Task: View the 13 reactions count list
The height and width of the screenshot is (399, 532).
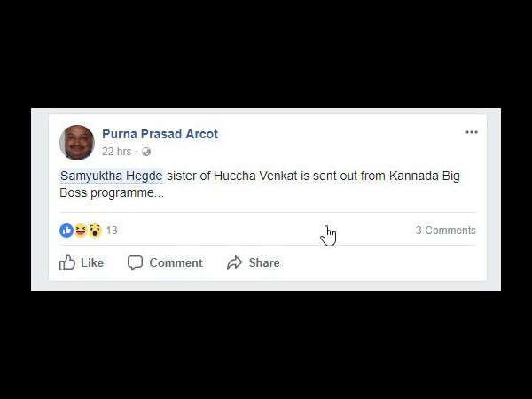Action: click(x=112, y=231)
